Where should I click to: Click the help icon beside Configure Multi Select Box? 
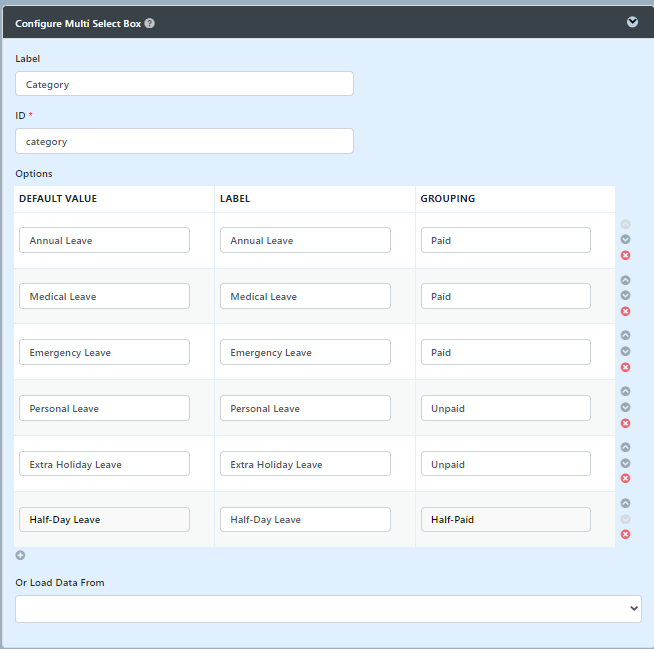[149, 23]
